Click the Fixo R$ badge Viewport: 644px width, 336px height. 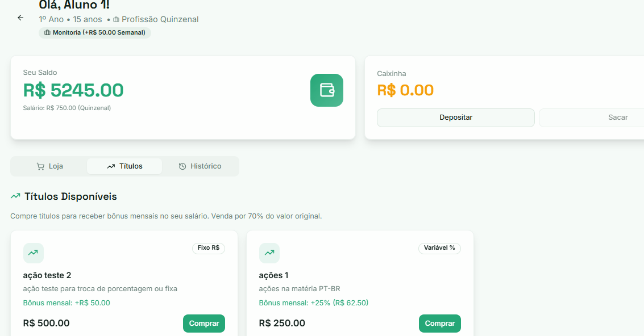[209, 248]
